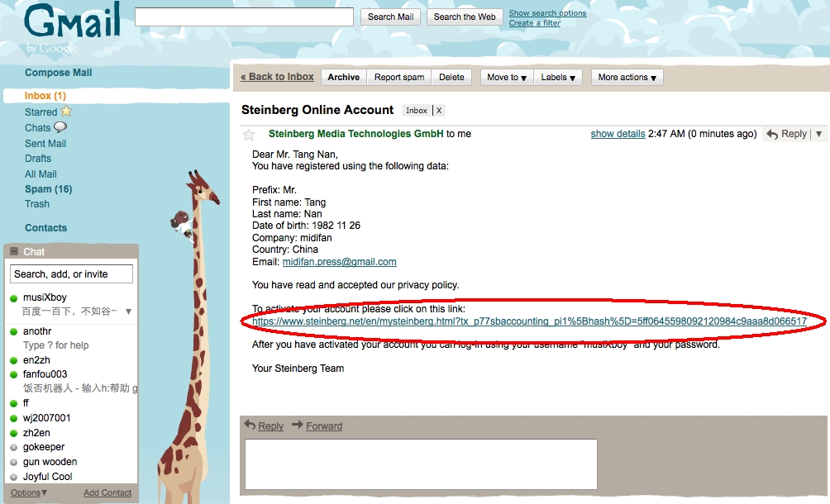Click anothr's green online status dot
Screen dimensions: 830x504
tap(14, 331)
